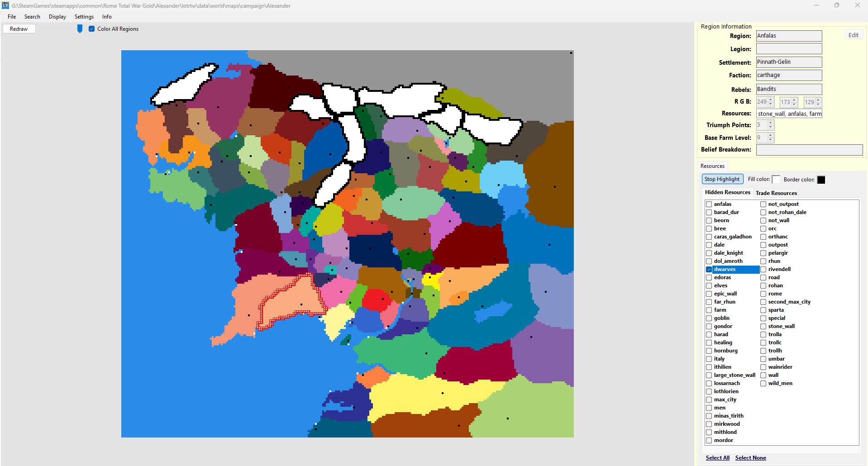
Task: Check the elves resource checkbox
Action: [709, 286]
